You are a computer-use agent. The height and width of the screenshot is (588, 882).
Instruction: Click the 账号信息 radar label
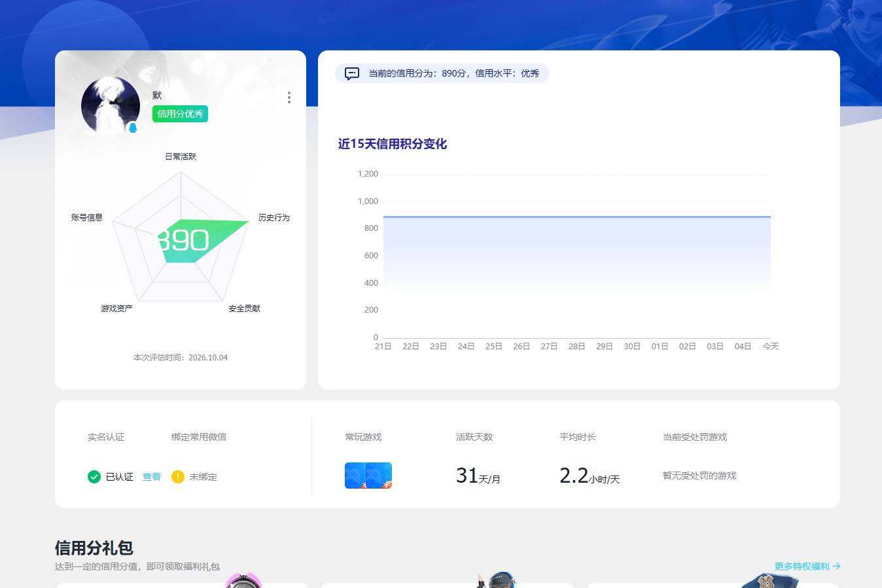(x=87, y=217)
